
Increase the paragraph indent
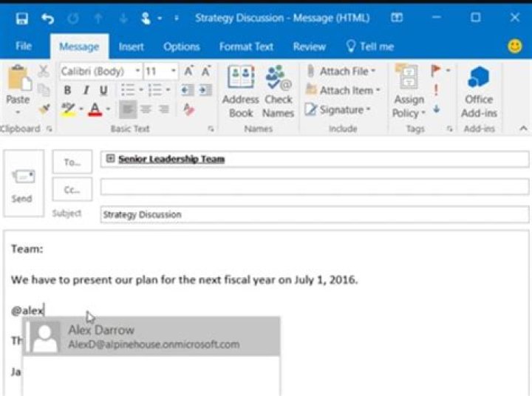click(x=205, y=90)
